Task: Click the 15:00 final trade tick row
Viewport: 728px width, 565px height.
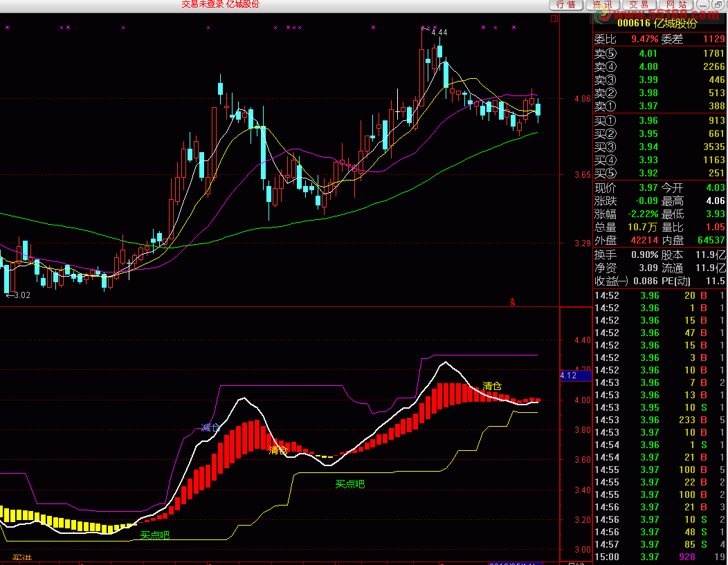Action: click(x=659, y=557)
